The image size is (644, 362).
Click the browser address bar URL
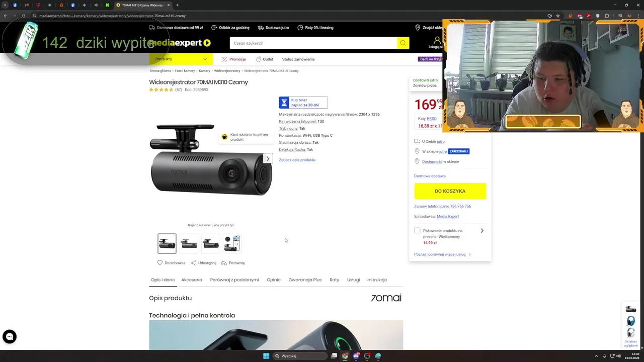(x=113, y=16)
